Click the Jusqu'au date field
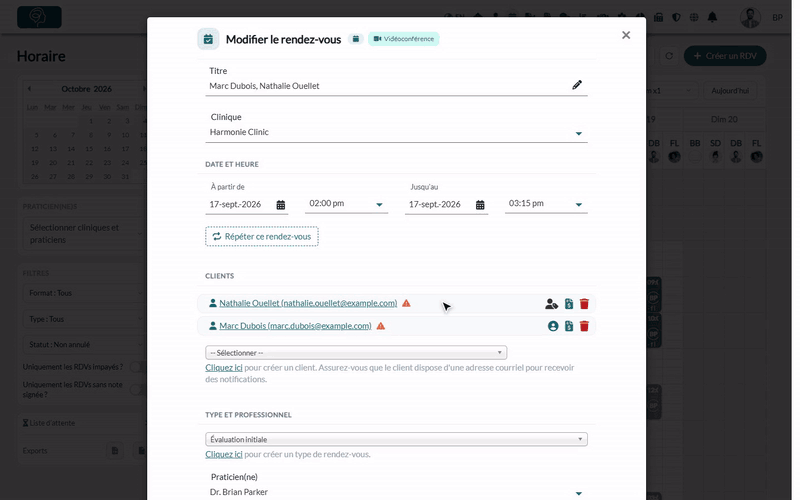Image resolution: width=800 pixels, height=500 pixels. pyautogui.click(x=439, y=205)
